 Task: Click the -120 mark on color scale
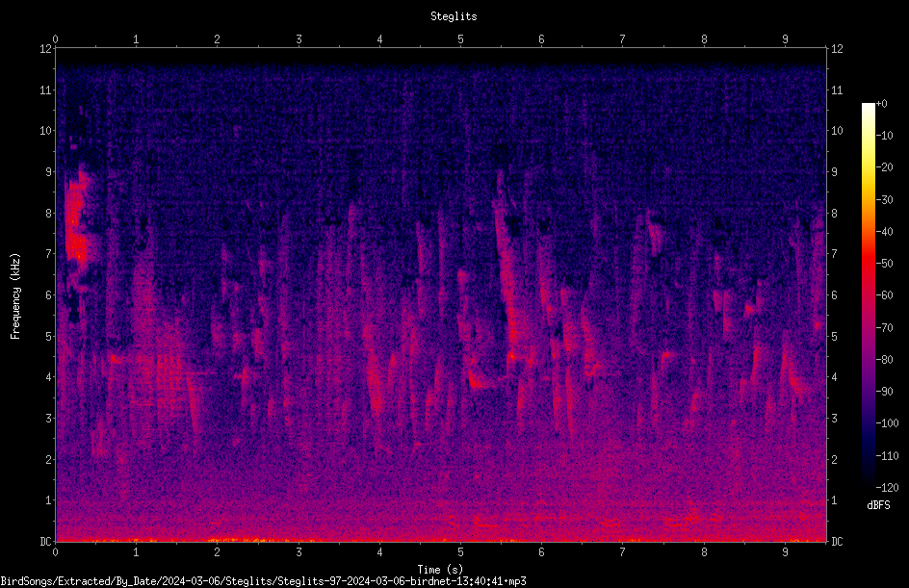click(x=887, y=487)
